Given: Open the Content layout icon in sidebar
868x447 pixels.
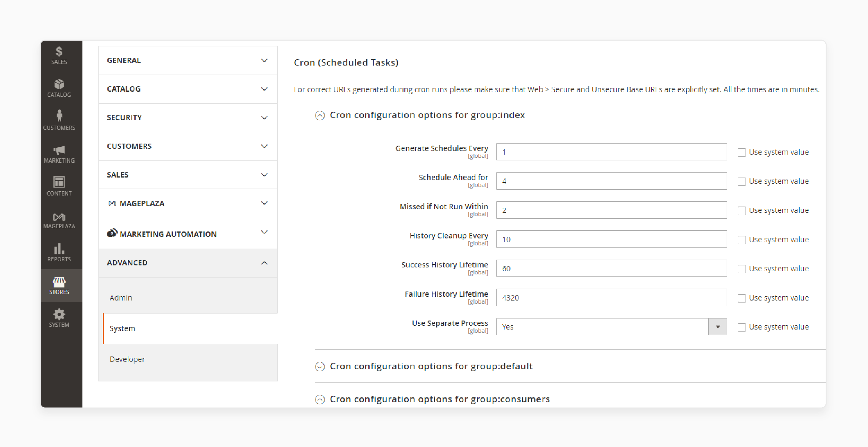Looking at the screenshot, I should (x=59, y=182).
